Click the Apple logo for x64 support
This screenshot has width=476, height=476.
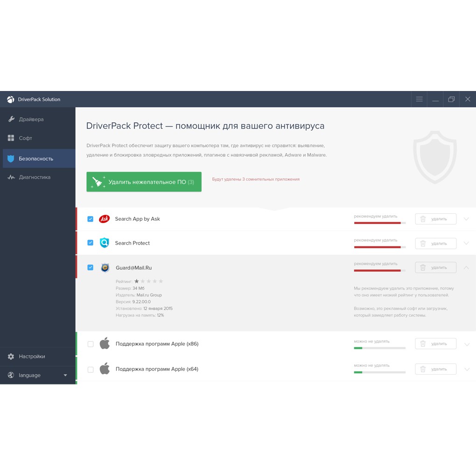[105, 369]
